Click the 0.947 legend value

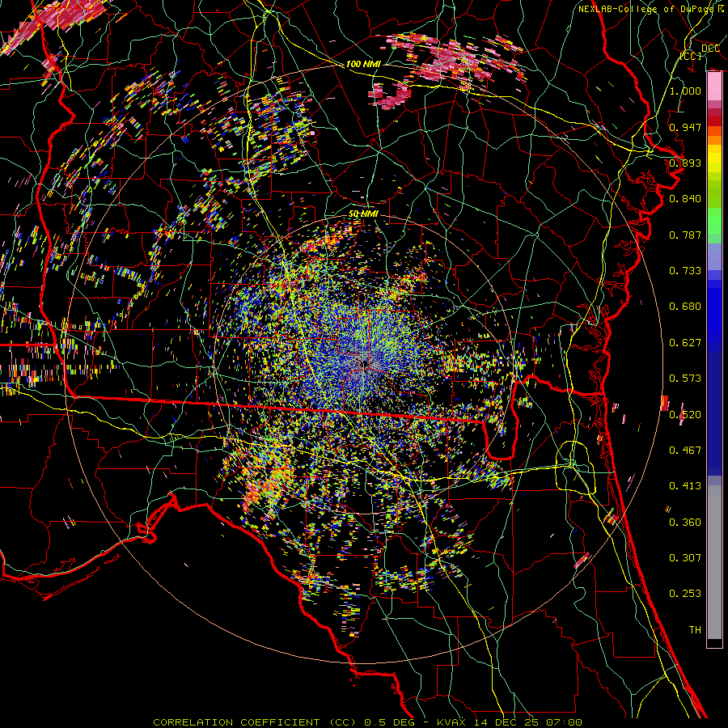coord(685,127)
